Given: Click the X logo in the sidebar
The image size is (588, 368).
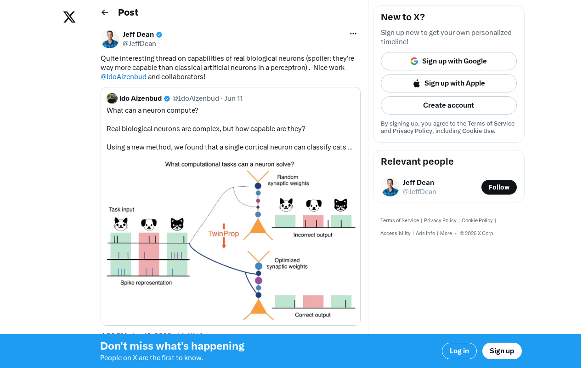Looking at the screenshot, I should [69, 17].
